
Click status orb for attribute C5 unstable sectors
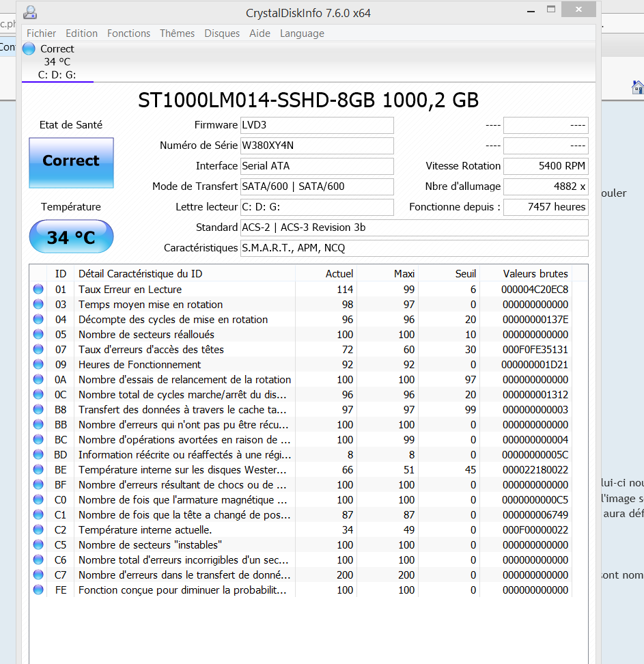pyautogui.click(x=38, y=545)
